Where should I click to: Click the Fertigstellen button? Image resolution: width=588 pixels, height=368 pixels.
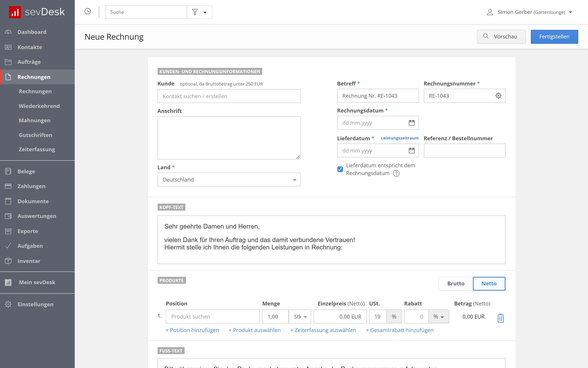click(554, 37)
